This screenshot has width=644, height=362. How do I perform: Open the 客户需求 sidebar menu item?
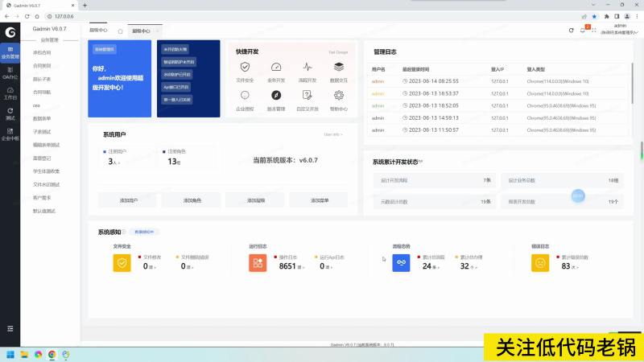[x=42, y=197]
